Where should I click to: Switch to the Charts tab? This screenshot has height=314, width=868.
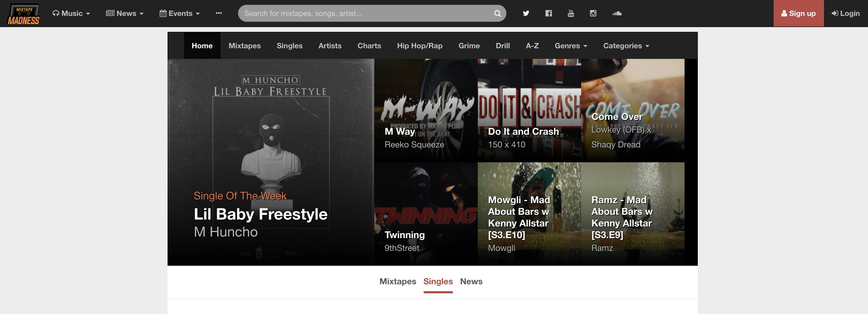369,46
